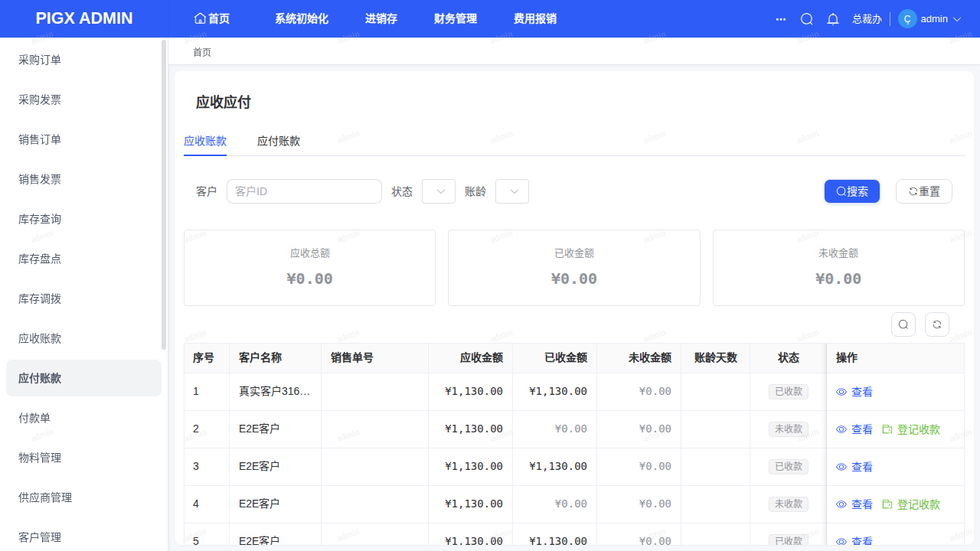
Task: Click the 未收金额 summary card
Action: coord(838,268)
